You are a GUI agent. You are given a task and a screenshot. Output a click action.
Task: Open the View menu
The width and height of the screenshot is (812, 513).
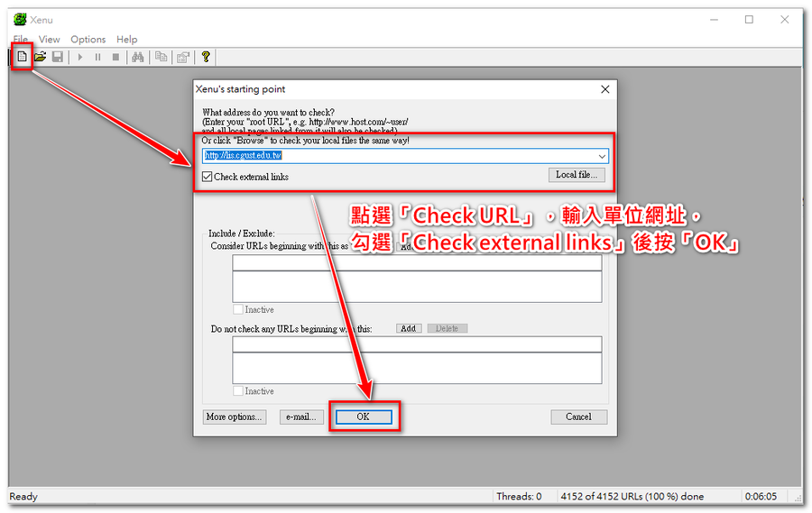coord(50,40)
